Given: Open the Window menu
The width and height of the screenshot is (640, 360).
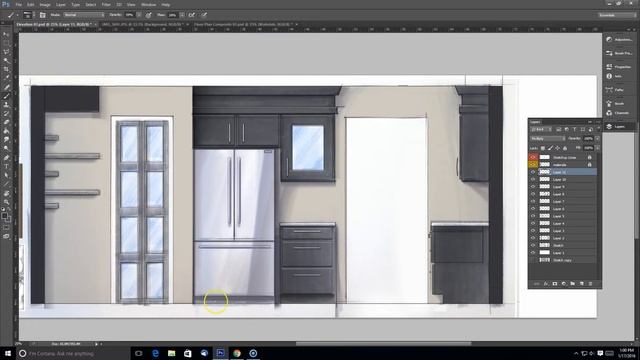Looking at the screenshot, I should point(149,4).
